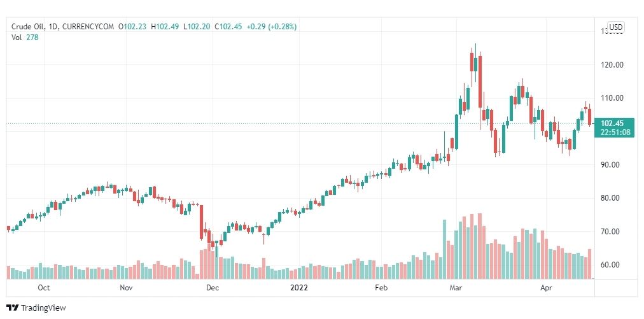
Task: Select the Apr label on time axis
Action: [x=546, y=288]
